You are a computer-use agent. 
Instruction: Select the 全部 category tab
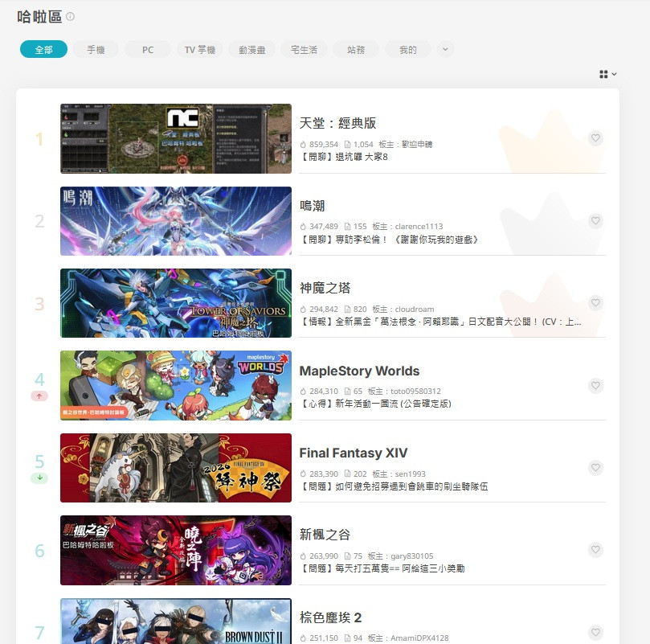click(x=43, y=49)
